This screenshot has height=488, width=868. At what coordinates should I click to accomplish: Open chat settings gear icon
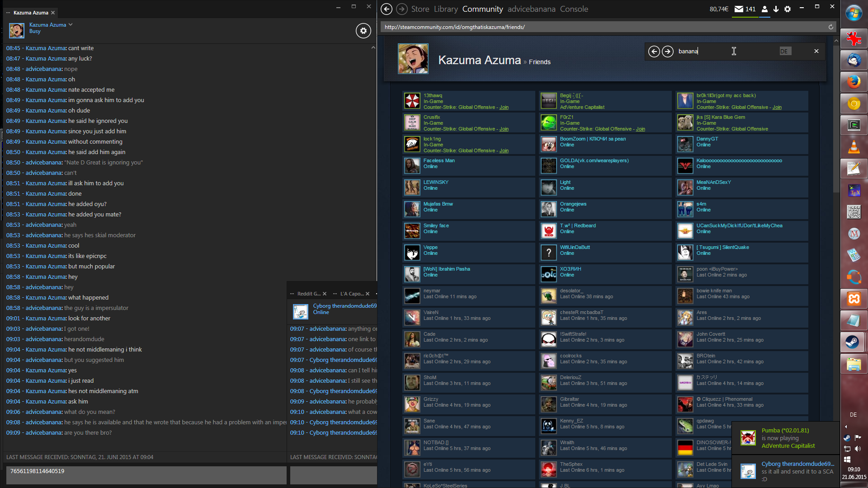(363, 31)
